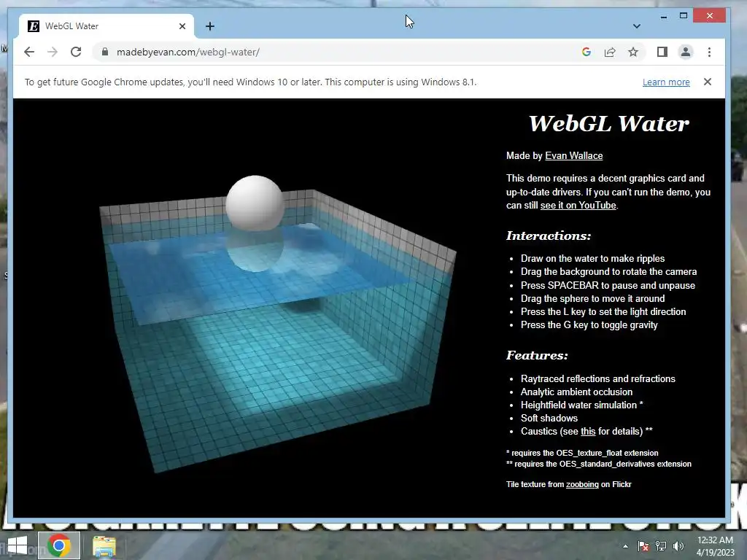Click 'Draw on the water to make ripples'
The width and height of the screenshot is (747, 560).
click(x=592, y=259)
